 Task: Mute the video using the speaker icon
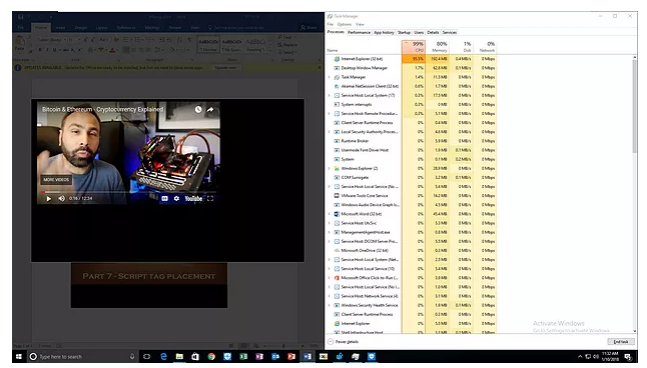point(61,198)
